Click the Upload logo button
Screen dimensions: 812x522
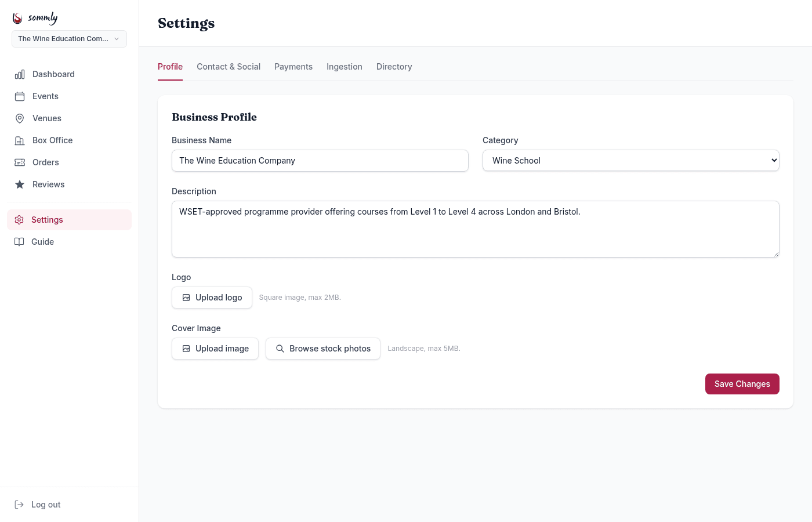click(212, 298)
